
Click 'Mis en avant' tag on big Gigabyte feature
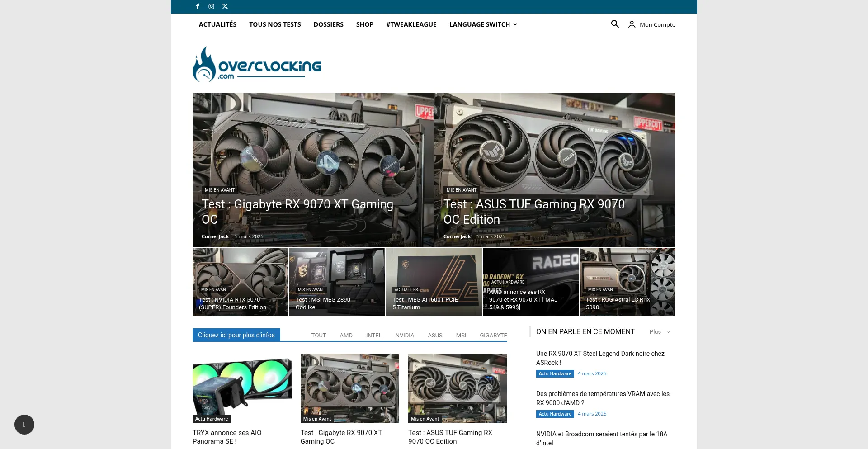(220, 190)
